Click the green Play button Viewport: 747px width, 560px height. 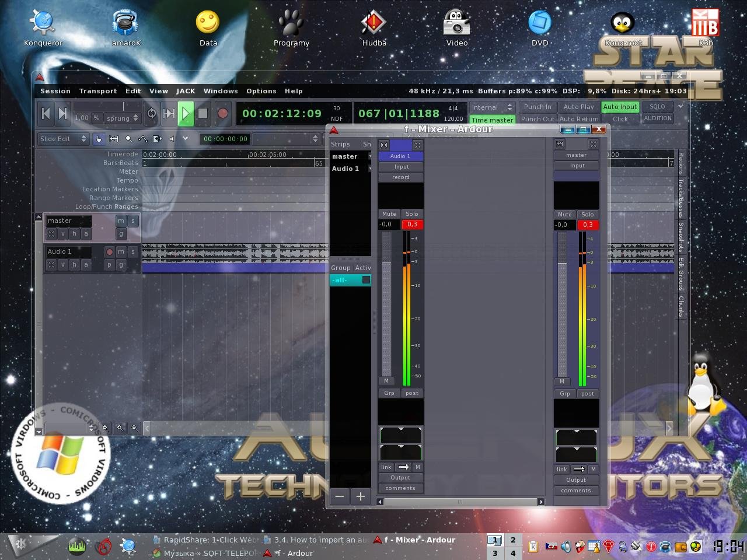pyautogui.click(x=186, y=114)
